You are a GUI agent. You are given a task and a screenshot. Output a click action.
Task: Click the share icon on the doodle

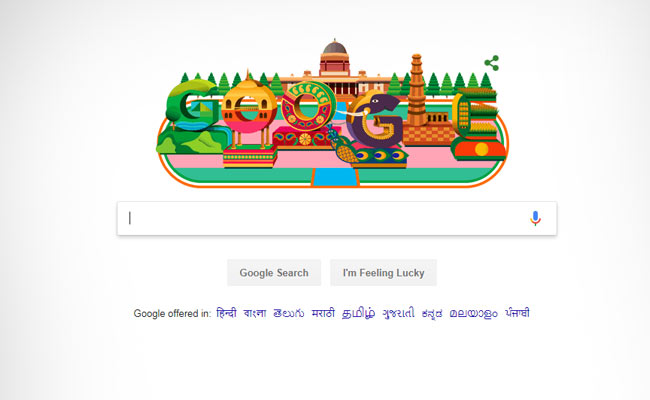pos(492,63)
